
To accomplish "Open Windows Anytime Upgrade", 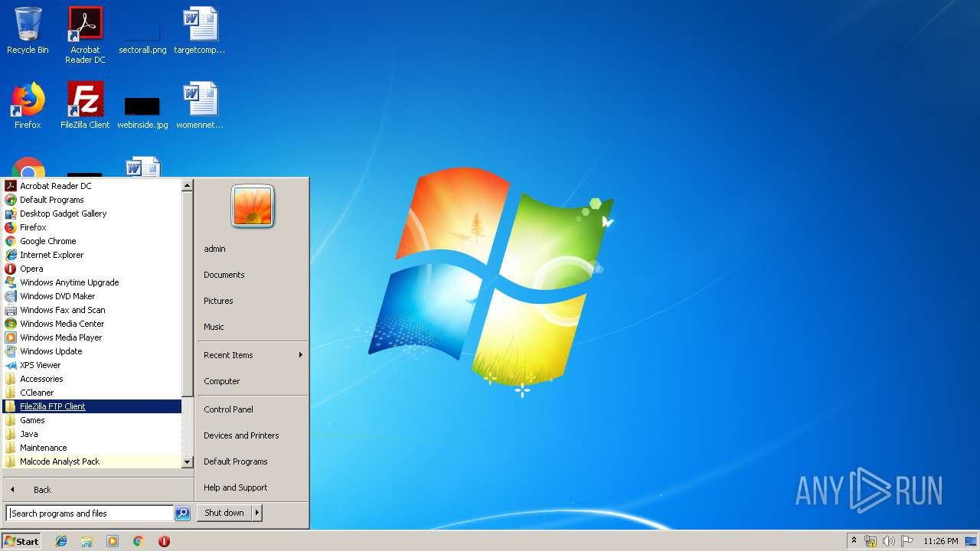I will pyautogui.click(x=93, y=282).
